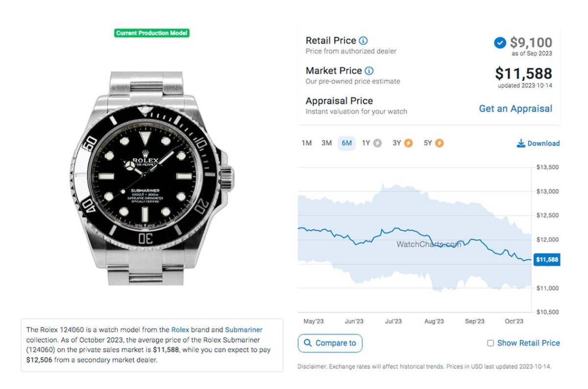Click the 3Y premium lightning icon
Image resolution: width=588 pixels, height=389 pixels.
[x=408, y=143]
